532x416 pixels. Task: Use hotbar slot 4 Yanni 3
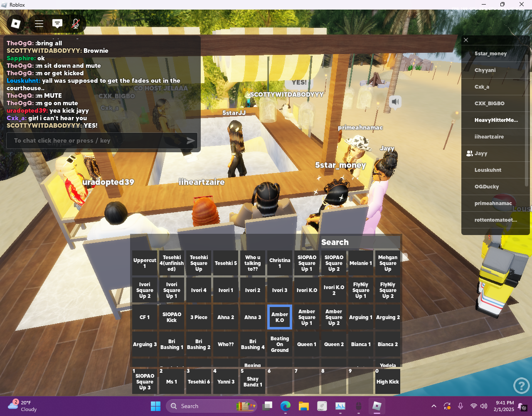pos(226,381)
